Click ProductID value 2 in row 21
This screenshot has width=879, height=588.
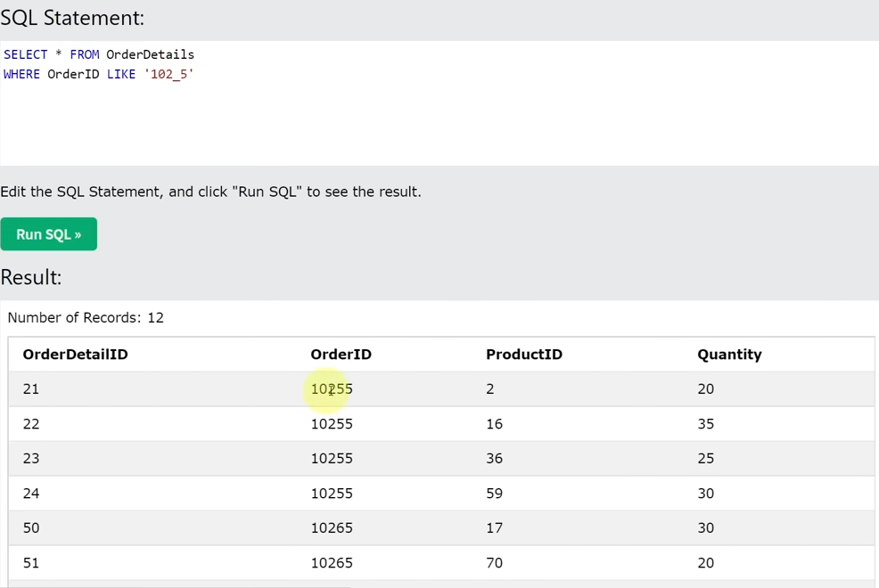click(x=490, y=389)
